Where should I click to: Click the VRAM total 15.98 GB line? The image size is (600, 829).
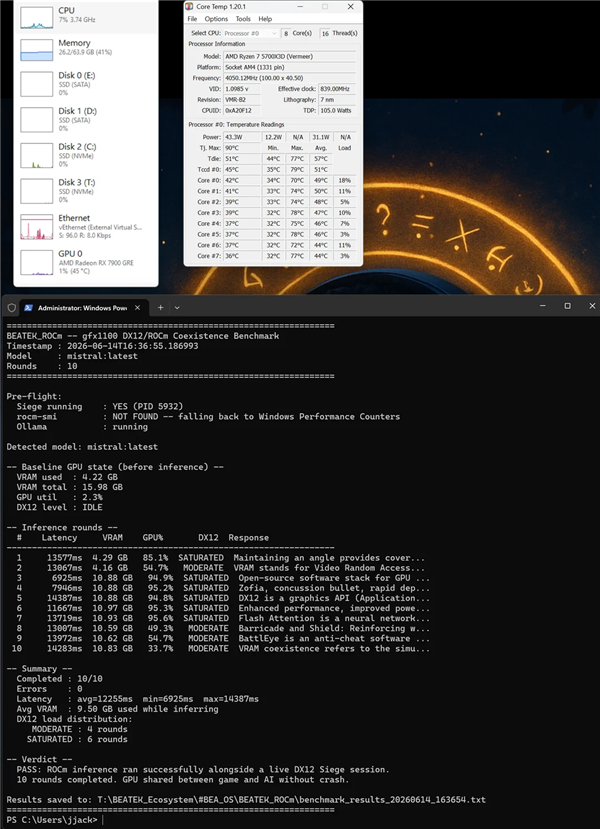69,487
